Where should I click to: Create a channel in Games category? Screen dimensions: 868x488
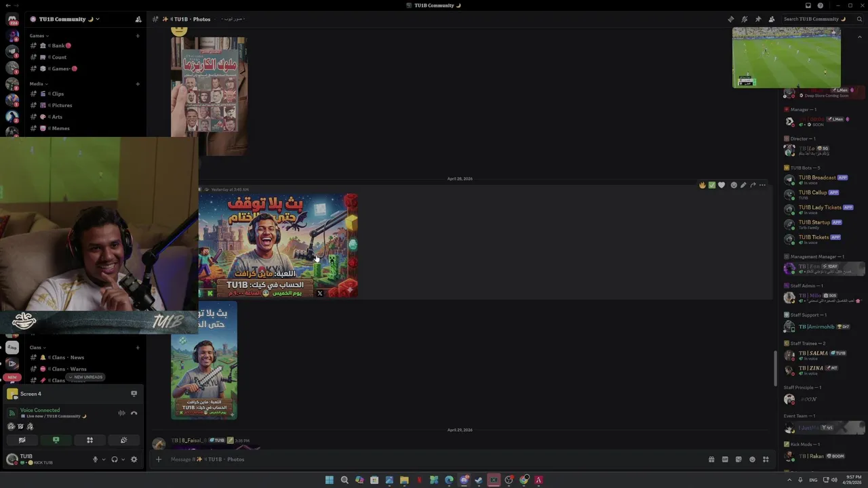[138, 36]
